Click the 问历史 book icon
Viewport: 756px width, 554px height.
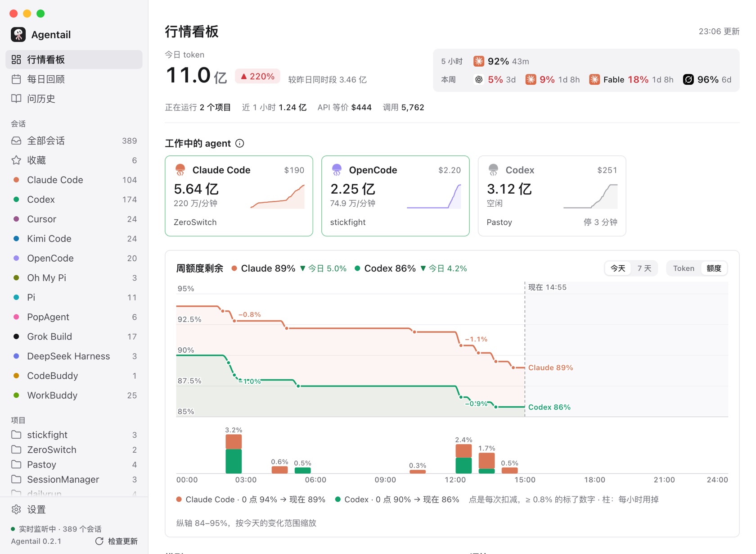click(x=16, y=99)
